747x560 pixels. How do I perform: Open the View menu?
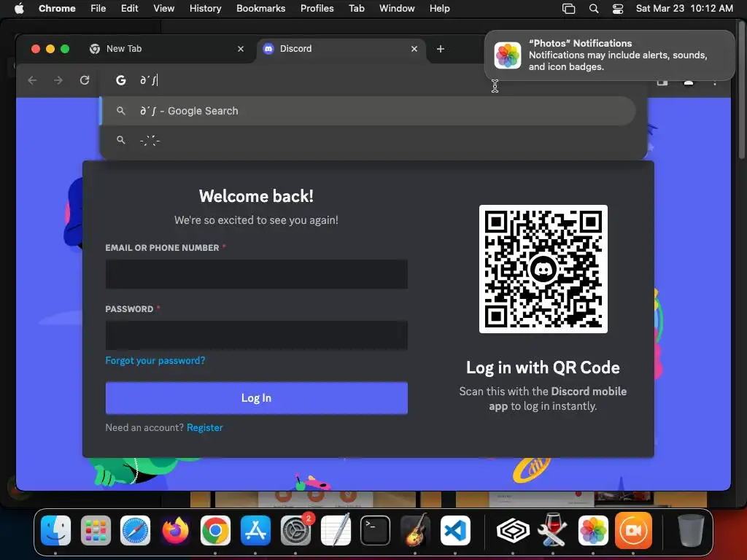coord(163,8)
